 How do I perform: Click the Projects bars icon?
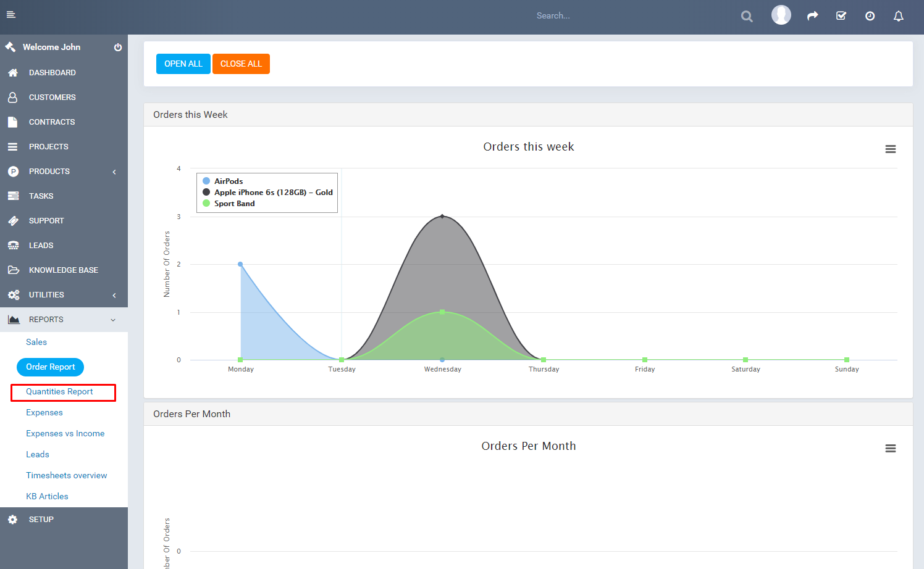13,147
